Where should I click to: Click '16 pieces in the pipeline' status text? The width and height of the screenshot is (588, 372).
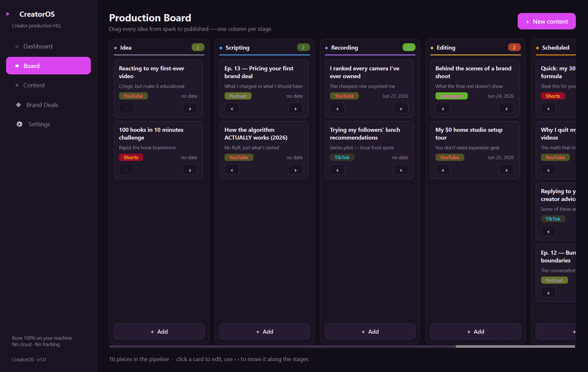tap(139, 359)
